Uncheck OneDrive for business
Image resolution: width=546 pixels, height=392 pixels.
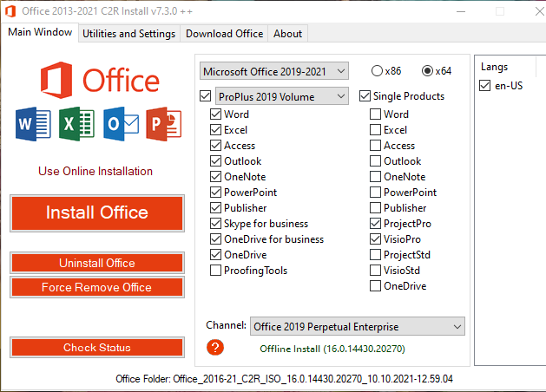click(x=216, y=239)
